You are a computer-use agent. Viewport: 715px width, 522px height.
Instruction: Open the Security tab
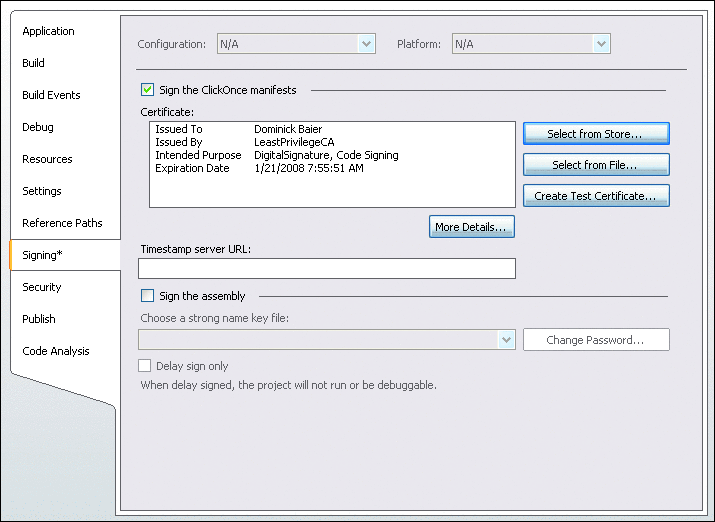pos(41,287)
